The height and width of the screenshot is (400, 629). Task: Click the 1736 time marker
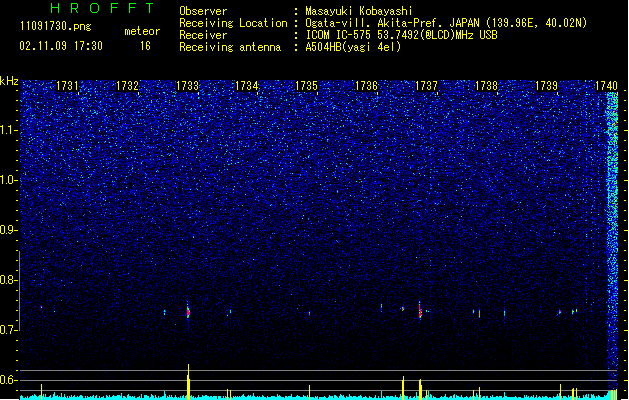367,86
